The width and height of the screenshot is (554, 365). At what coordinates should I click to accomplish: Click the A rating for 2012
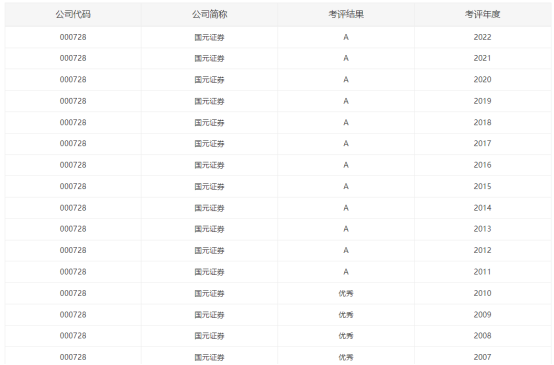(x=346, y=250)
